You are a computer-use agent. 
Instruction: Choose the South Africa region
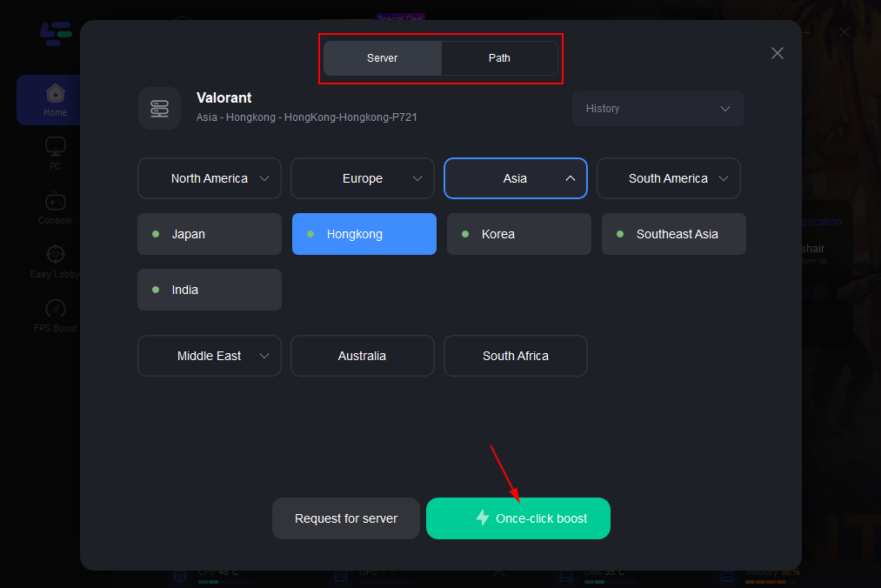tap(515, 356)
